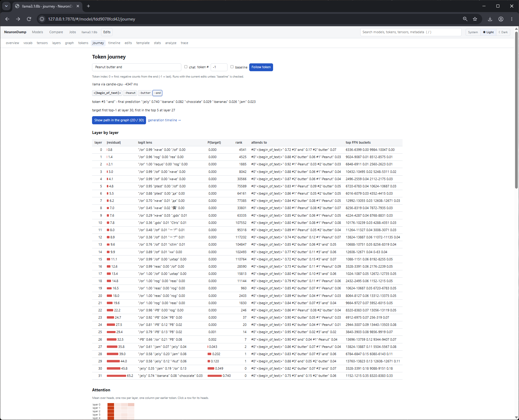
Task: Click the llama3.1:8b breadcrumb link
Action: click(x=89, y=32)
